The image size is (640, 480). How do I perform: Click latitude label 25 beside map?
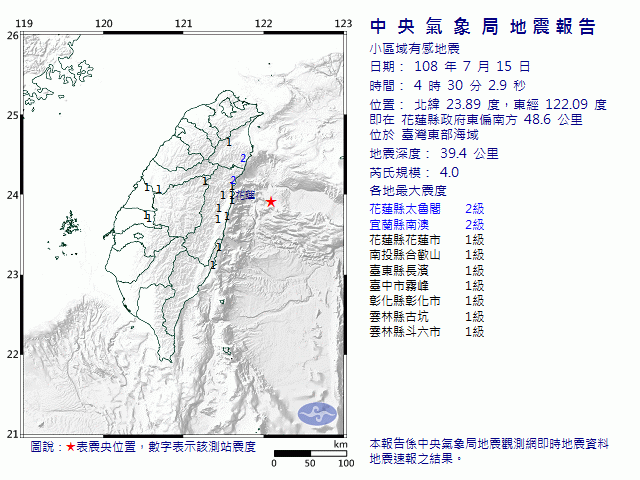click(x=12, y=116)
